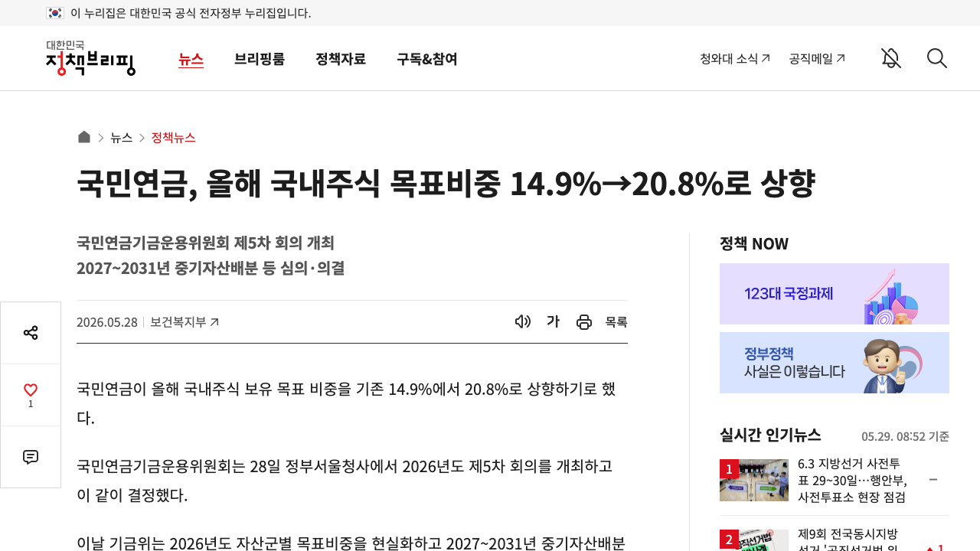Open thumbnail of popular news item 1
This screenshot has height=551, width=980.
pos(754,480)
